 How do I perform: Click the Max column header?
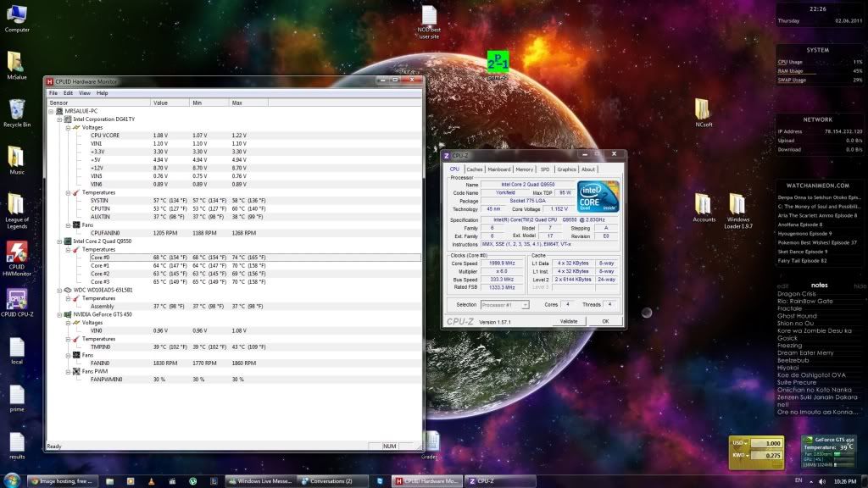[x=248, y=103]
